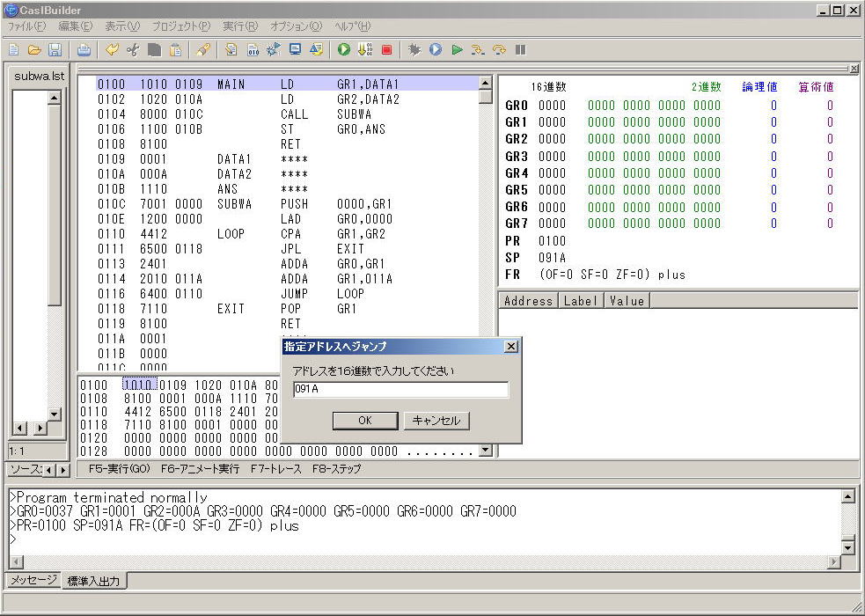The image size is (865, 616).
Task: Switch to the 標準入出力 tab
Action: 95,581
